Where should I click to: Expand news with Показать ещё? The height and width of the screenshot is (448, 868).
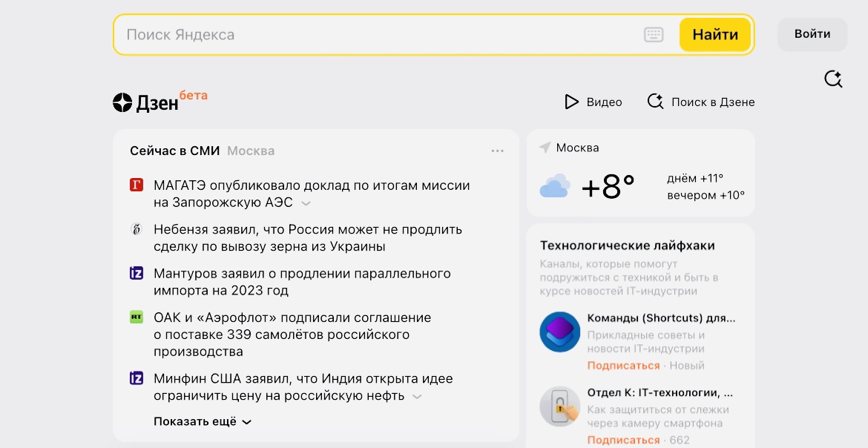click(203, 421)
